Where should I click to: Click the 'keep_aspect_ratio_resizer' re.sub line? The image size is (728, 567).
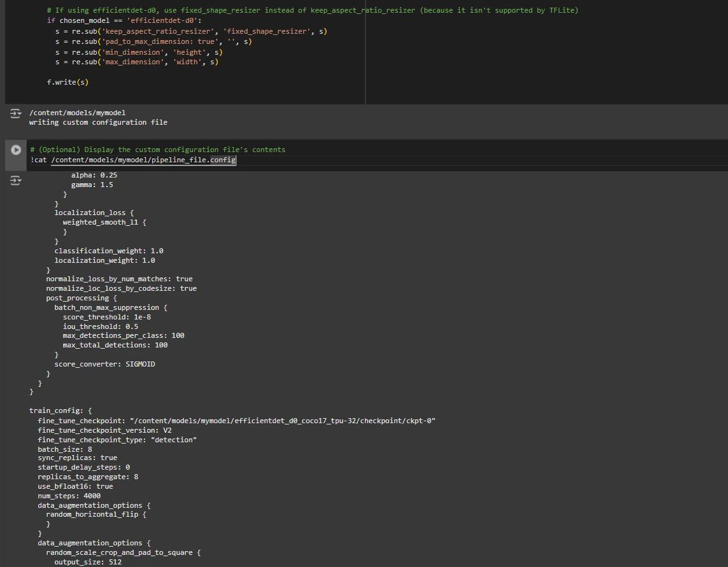191,31
